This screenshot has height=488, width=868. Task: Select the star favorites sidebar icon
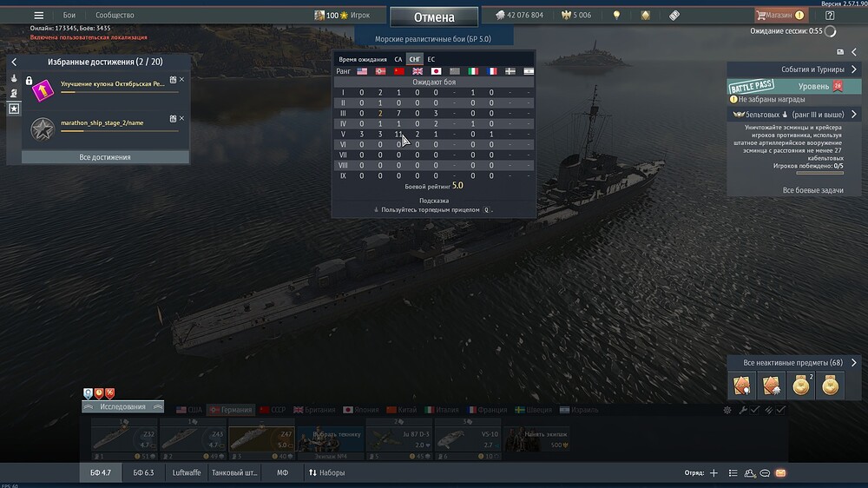14,109
